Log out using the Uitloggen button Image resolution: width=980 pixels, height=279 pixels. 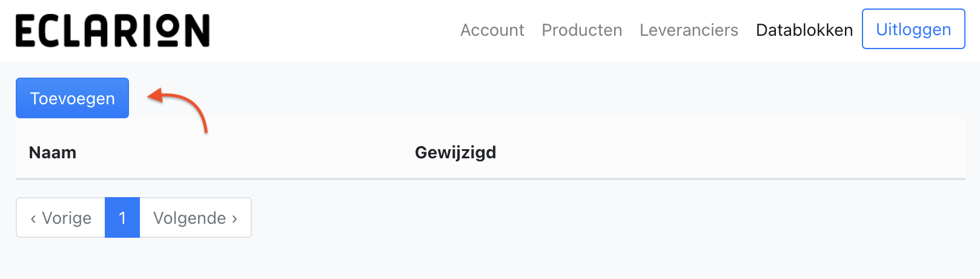pos(913,29)
